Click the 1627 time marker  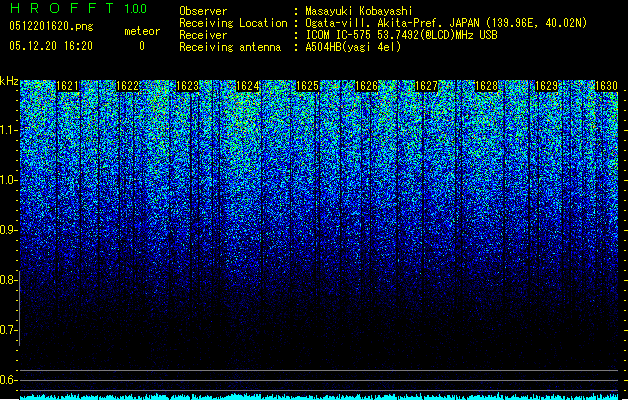pyautogui.click(x=426, y=86)
